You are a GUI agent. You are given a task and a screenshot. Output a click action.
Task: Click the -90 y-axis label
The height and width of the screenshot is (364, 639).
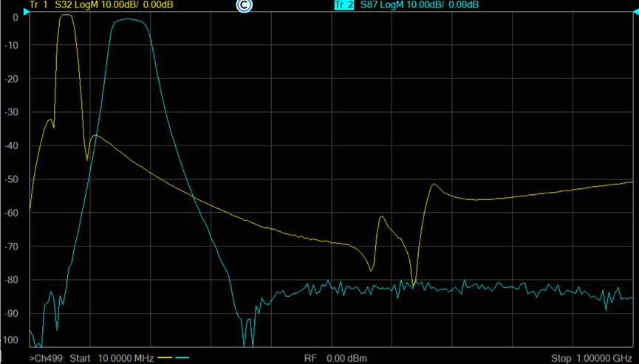click(x=11, y=314)
